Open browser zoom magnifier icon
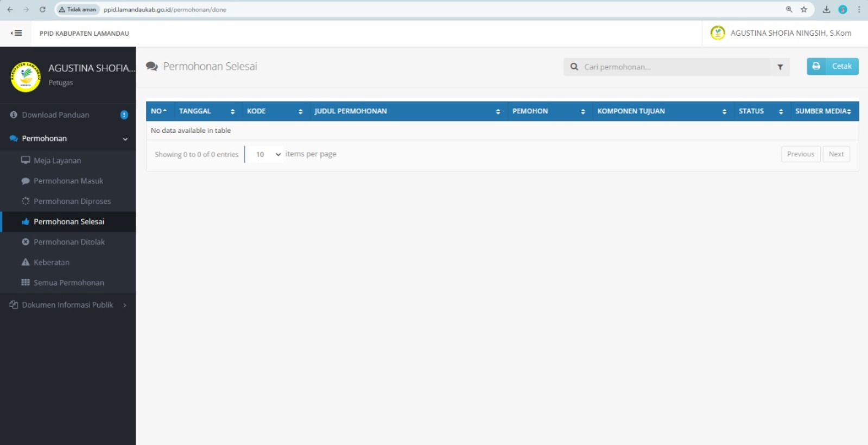This screenshot has width=868, height=445. click(x=789, y=9)
